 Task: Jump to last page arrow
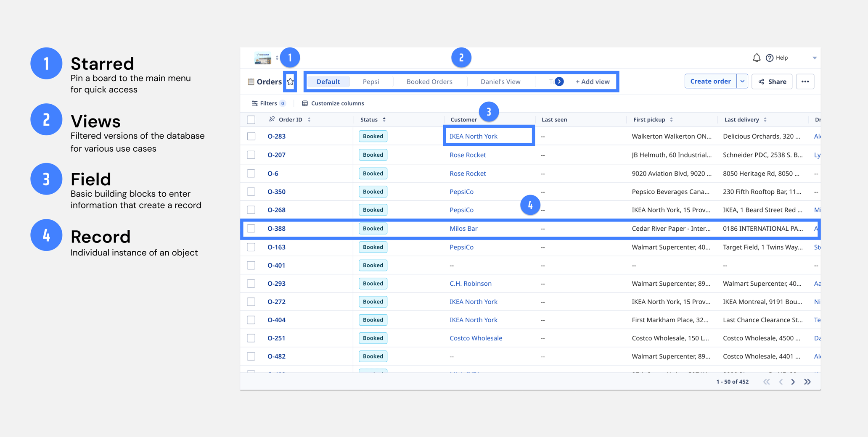[x=807, y=382]
